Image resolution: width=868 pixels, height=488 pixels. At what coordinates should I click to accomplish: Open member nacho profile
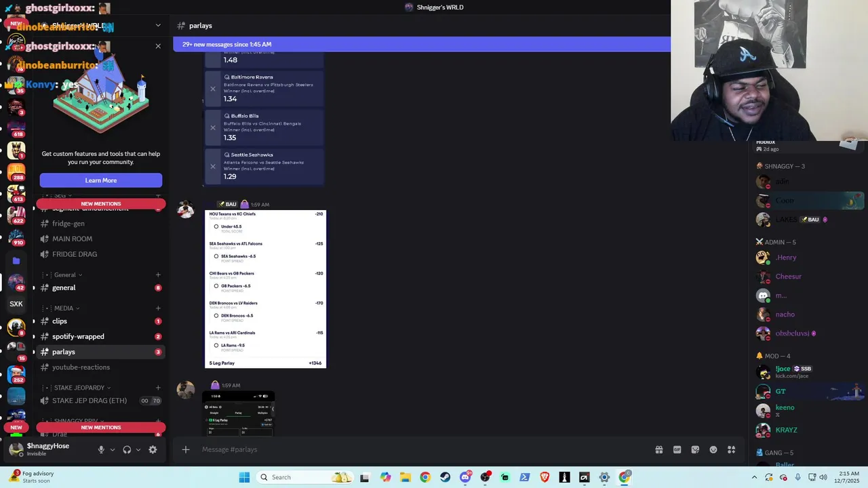pos(807,314)
